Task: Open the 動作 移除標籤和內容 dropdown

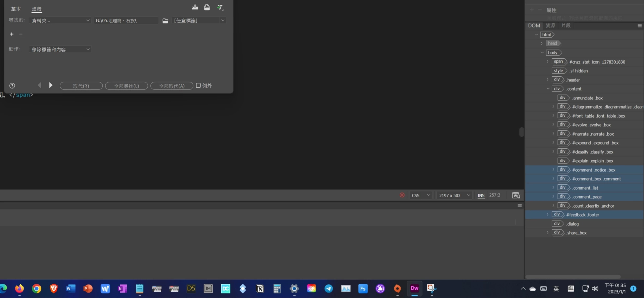Action: [60, 49]
